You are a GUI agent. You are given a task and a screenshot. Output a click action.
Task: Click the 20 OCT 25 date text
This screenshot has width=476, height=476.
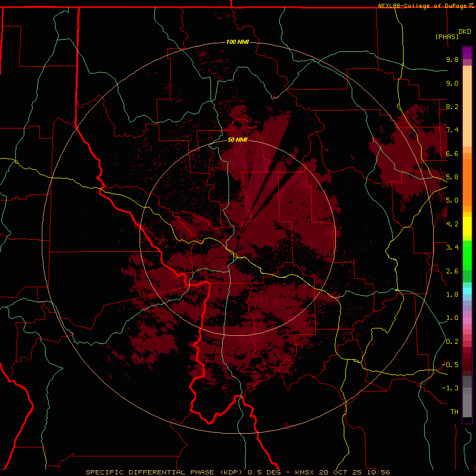pos(339,472)
